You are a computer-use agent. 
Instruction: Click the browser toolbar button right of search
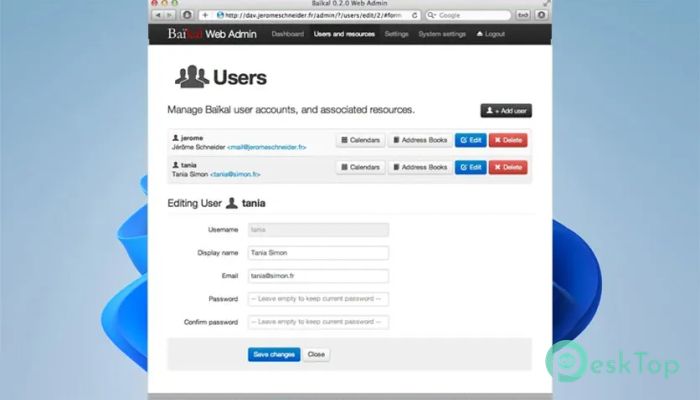[x=523, y=15]
